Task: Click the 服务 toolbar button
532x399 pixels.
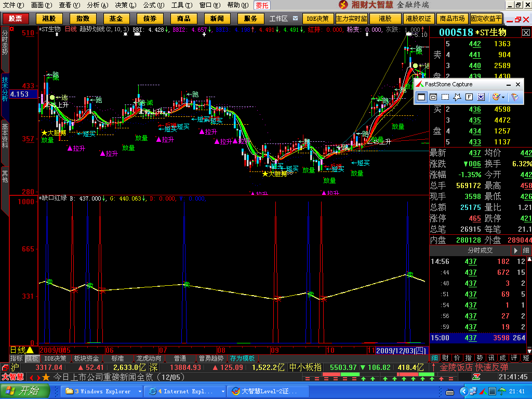Action: tap(251, 19)
